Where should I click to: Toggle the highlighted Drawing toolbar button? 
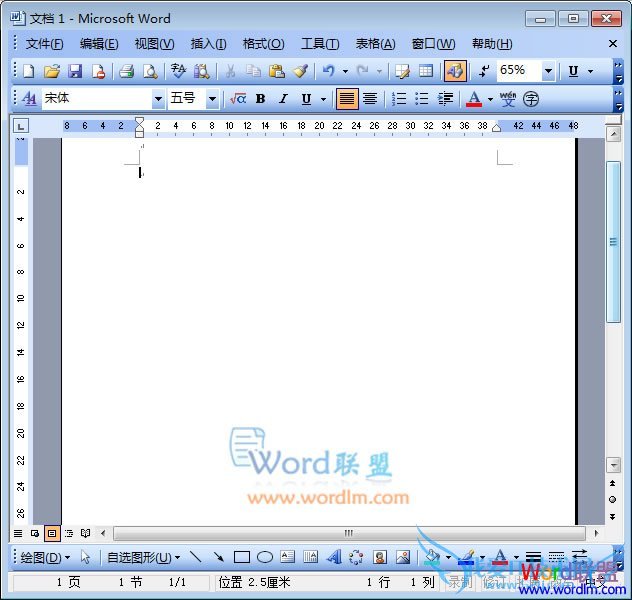point(455,71)
